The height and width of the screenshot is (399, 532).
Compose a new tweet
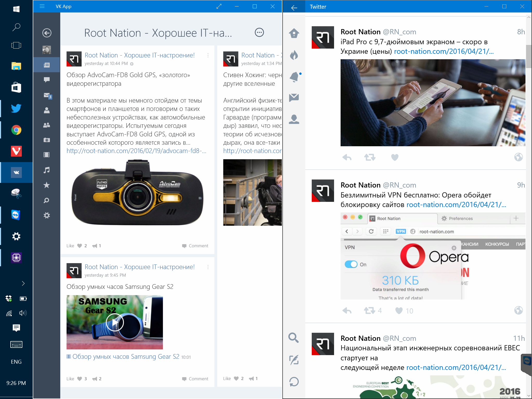[294, 360]
